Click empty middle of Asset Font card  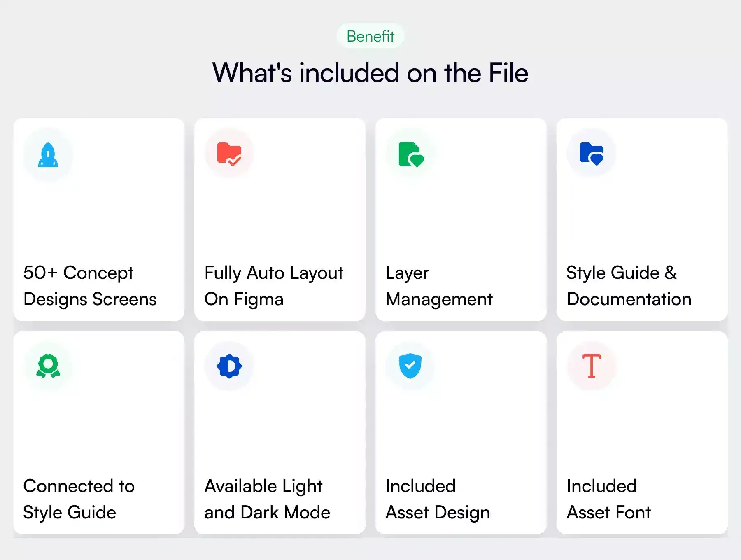[x=642, y=428]
